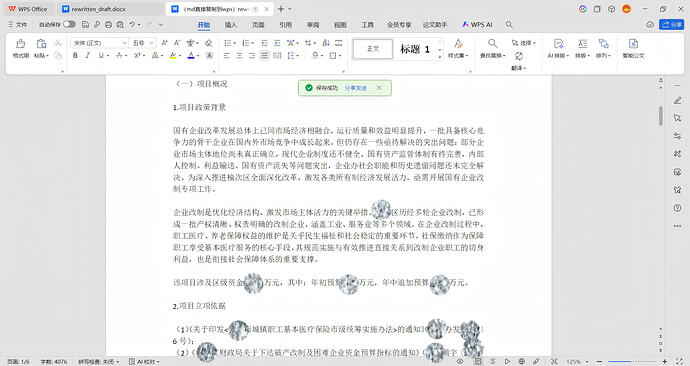Open the Arrange (排列) dropdown
This screenshot has width=690, height=366.
[x=603, y=56]
